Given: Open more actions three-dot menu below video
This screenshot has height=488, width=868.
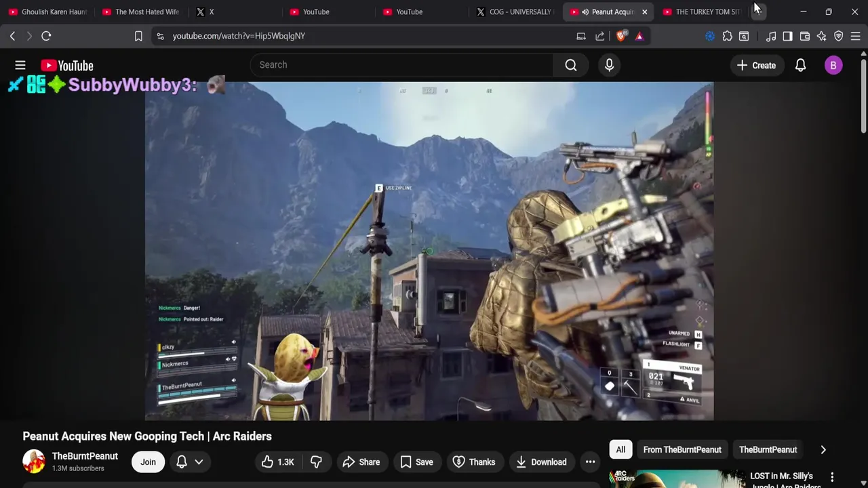Looking at the screenshot, I should pyautogui.click(x=591, y=462).
